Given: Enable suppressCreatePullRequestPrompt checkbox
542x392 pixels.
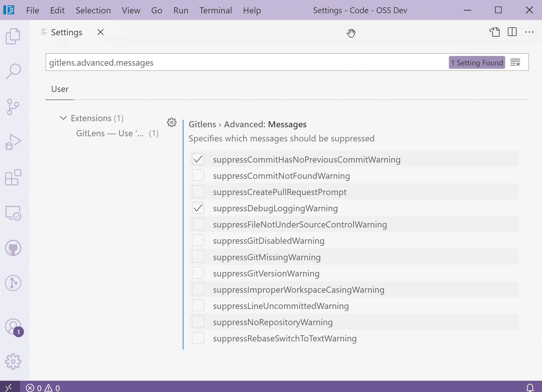Looking at the screenshot, I should pyautogui.click(x=198, y=192).
